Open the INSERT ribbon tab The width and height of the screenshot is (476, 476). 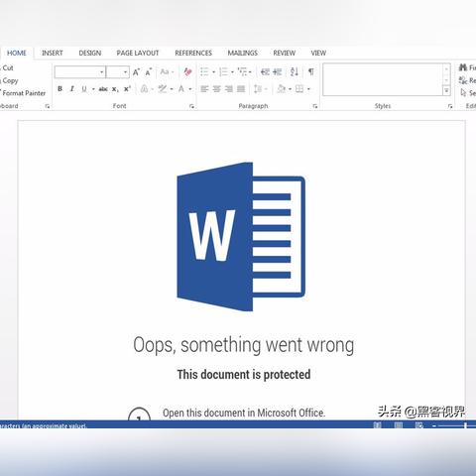(53, 53)
